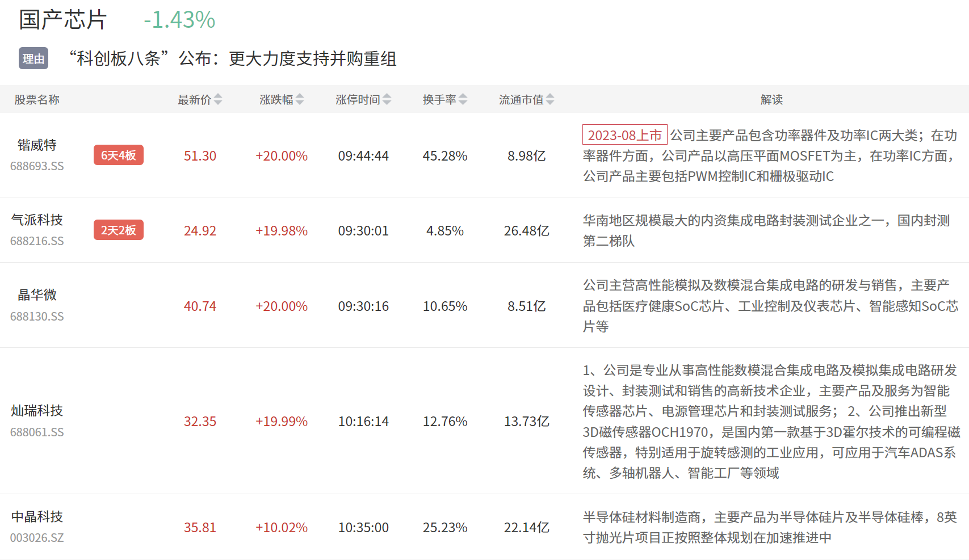Click price 24.92 for 气派科技

[x=200, y=231]
